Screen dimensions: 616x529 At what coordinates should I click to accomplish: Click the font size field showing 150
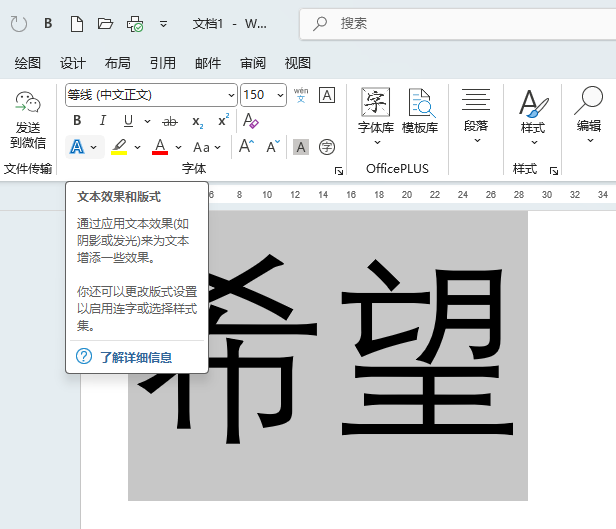tap(258, 95)
